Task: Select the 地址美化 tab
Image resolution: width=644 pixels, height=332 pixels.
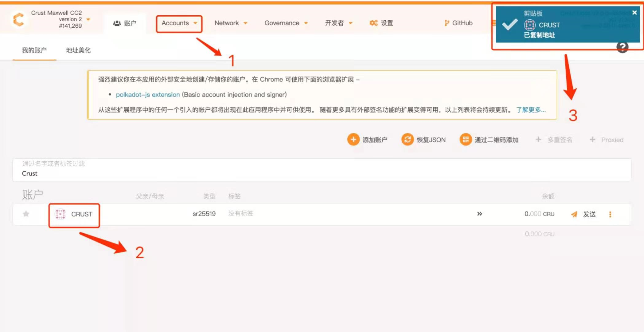Action: pos(79,50)
